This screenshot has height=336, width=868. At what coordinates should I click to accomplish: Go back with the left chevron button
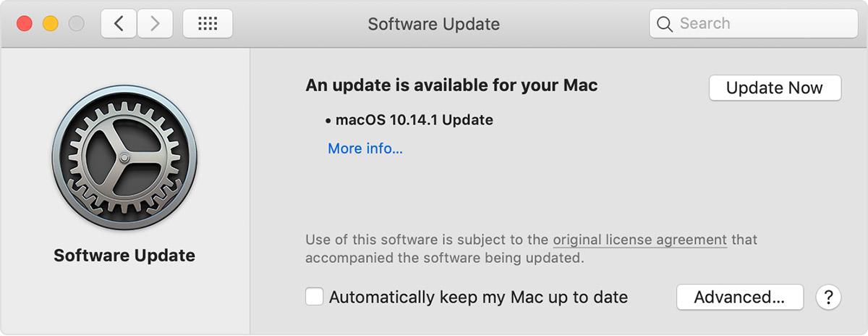(x=119, y=24)
